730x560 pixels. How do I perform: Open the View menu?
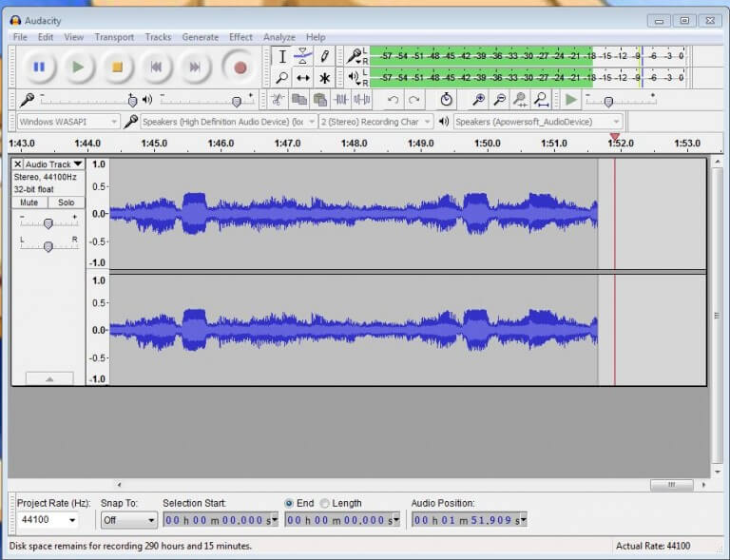[x=73, y=37]
